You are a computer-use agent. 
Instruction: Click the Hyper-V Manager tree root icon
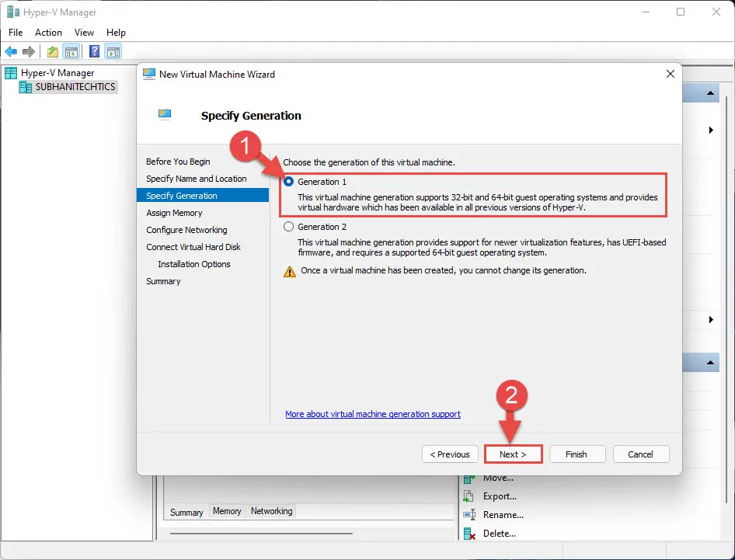(x=11, y=73)
